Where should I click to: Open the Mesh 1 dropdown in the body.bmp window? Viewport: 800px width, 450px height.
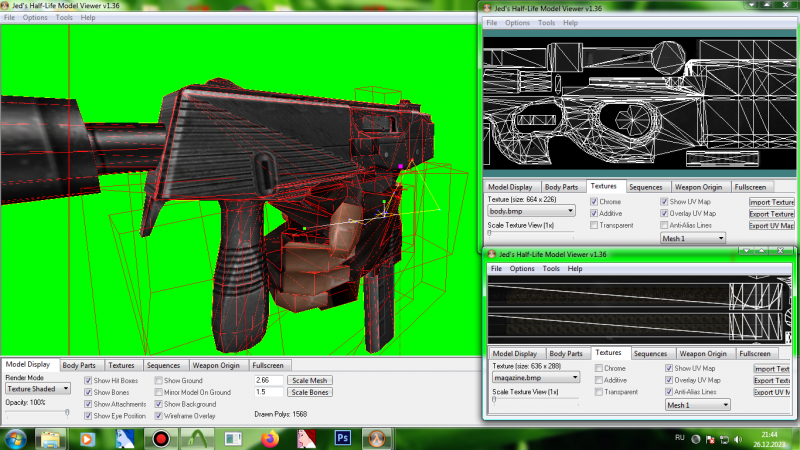692,238
